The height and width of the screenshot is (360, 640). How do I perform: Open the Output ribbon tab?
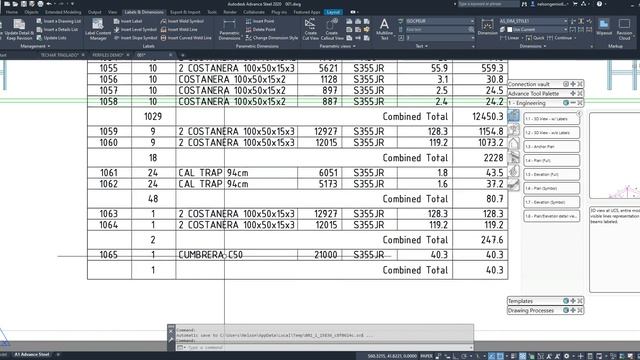click(x=94, y=12)
